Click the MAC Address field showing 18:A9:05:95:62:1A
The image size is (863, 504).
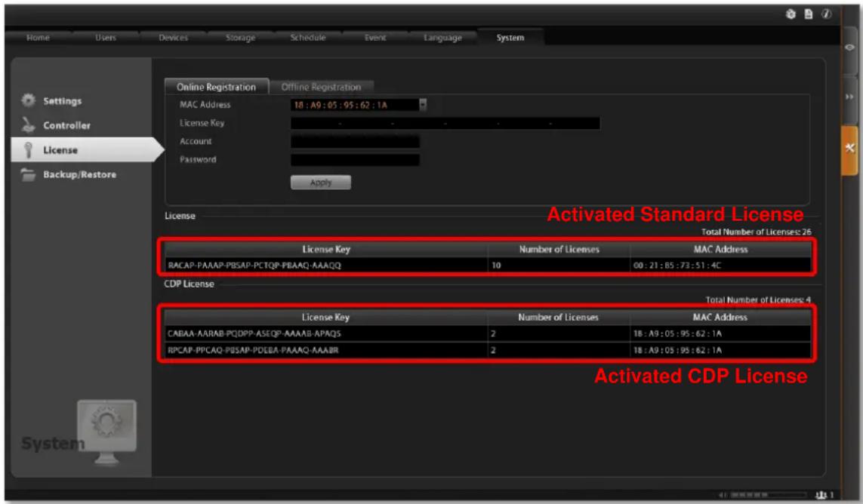click(355, 105)
